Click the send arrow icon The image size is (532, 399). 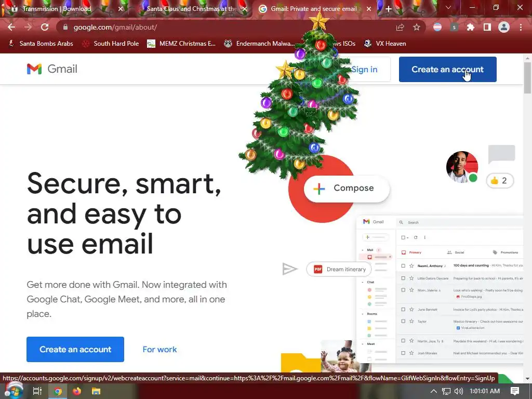(x=290, y=269)
